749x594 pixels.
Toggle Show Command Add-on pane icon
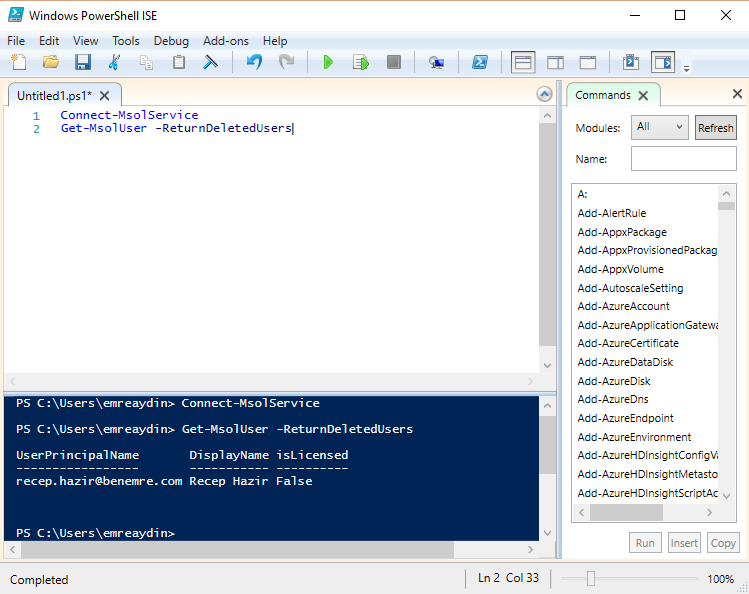click(663, 62)
